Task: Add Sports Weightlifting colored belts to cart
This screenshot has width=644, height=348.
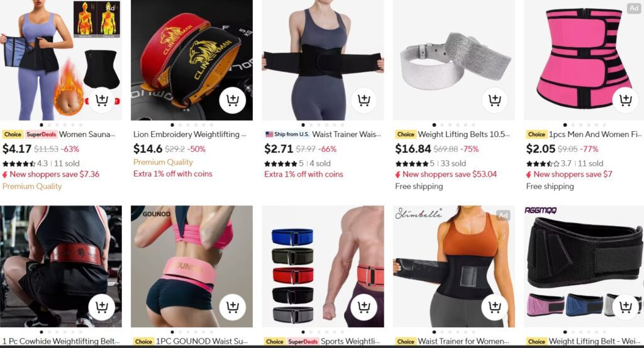Action: (364, 307)
